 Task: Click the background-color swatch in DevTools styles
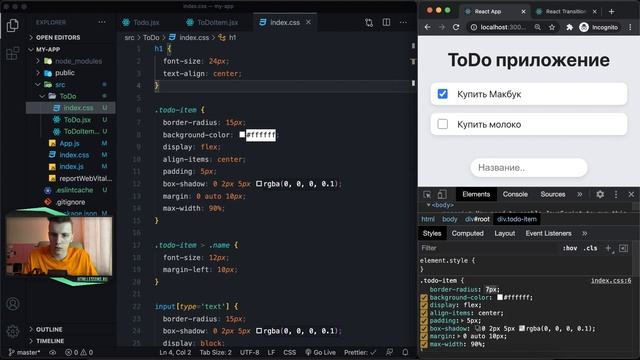point(500,298)
